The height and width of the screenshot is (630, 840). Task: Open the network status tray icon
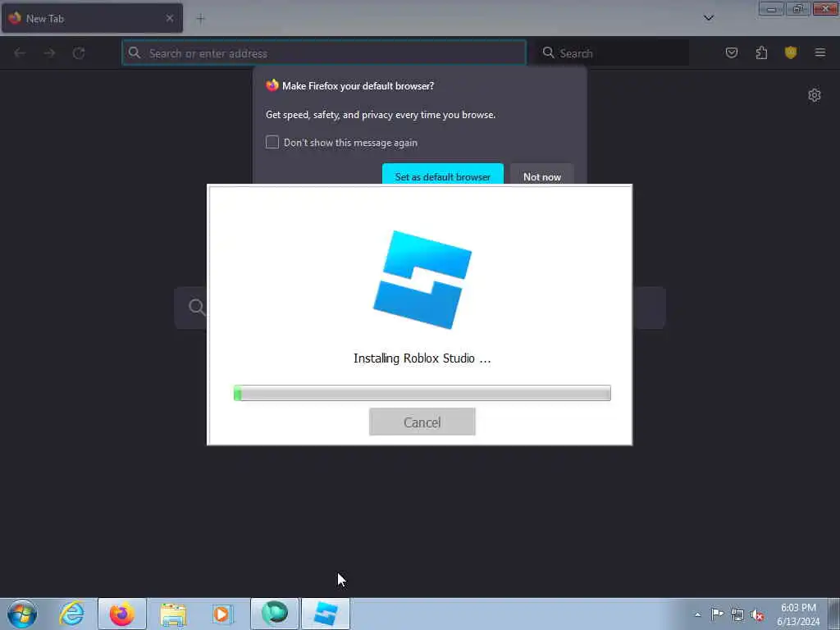pos(737,615)
